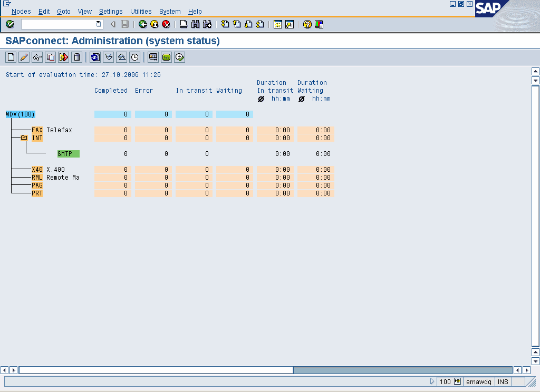Click the Refresh icon in application toolbar

click(x=95, y=57)
